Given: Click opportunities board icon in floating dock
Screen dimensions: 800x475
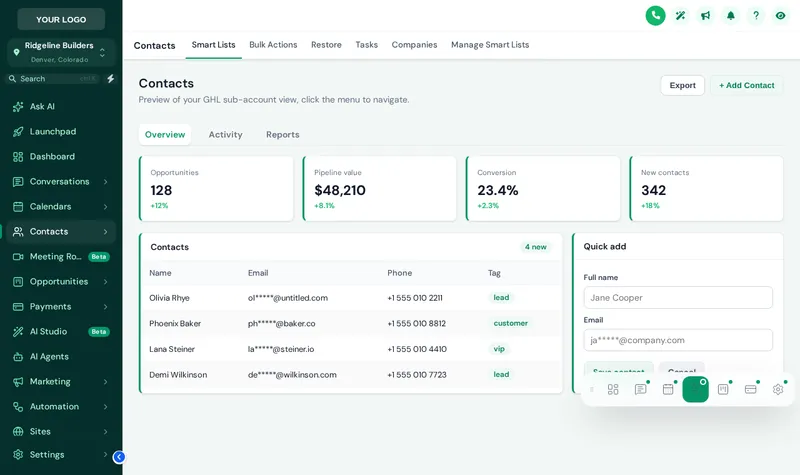Looking at the screenshot, I should (723, 389).
